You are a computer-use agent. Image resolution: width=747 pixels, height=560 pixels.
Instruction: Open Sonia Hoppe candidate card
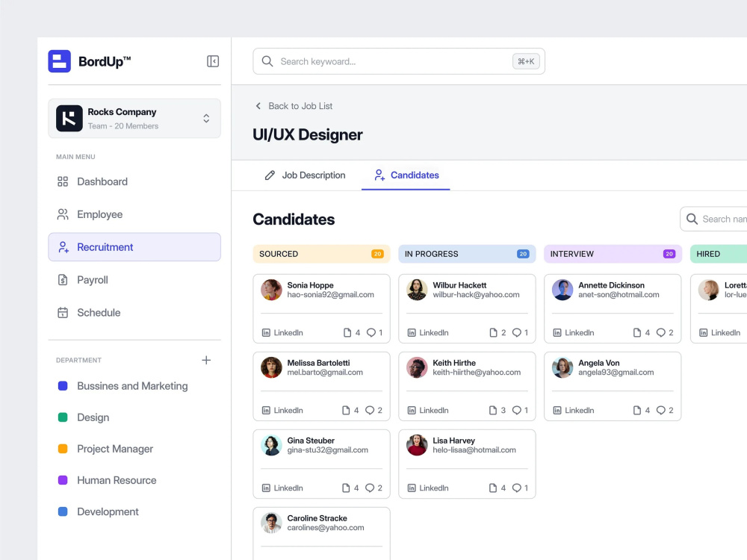point(321,308)
